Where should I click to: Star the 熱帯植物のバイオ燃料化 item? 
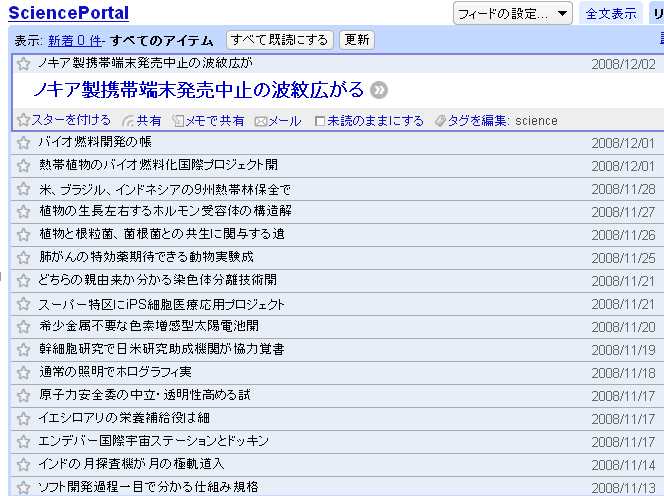coord(23,166)
